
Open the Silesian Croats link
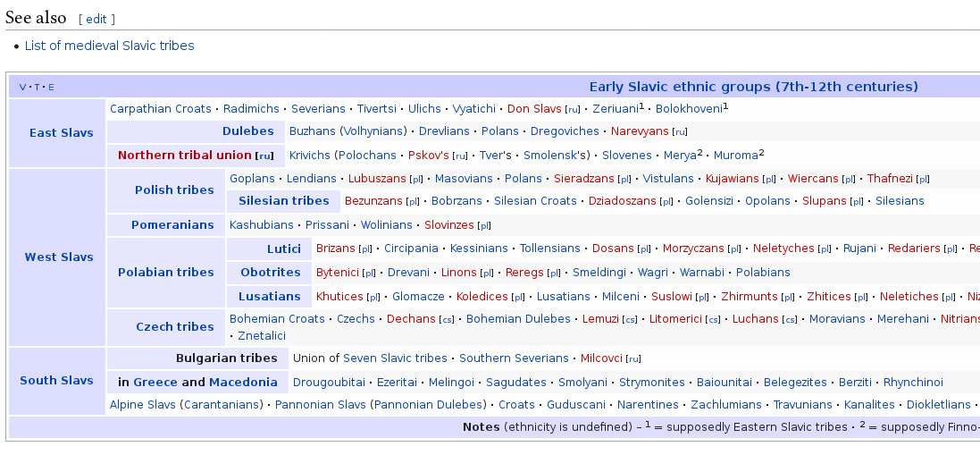[x=535, y=201]
